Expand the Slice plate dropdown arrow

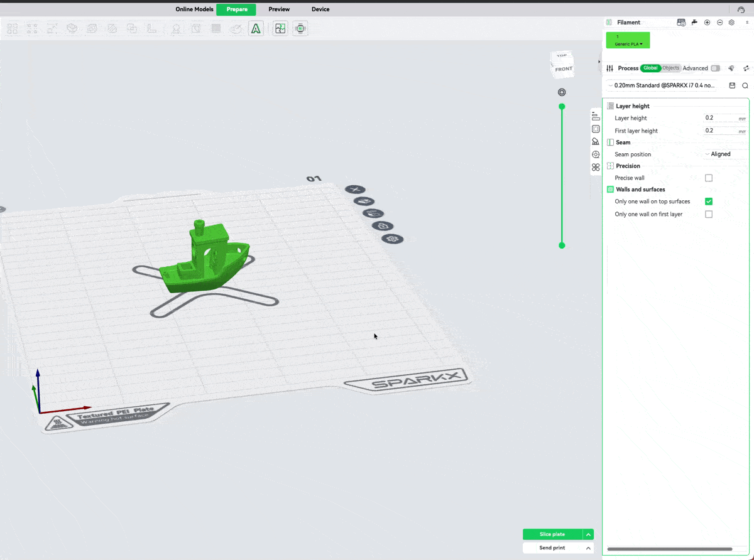pyautogui.click(x=588, y=534)
